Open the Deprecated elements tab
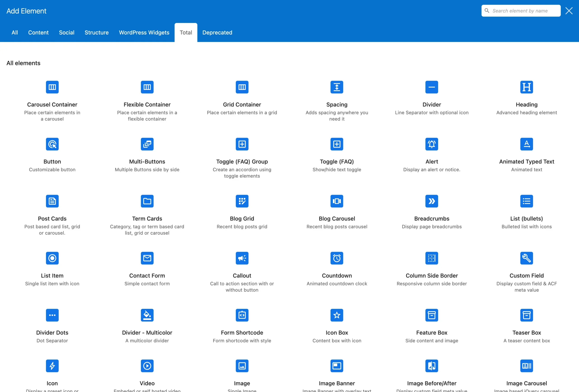Image resolution: width=579 pixels, height=392 pixels. pos(217,32)
